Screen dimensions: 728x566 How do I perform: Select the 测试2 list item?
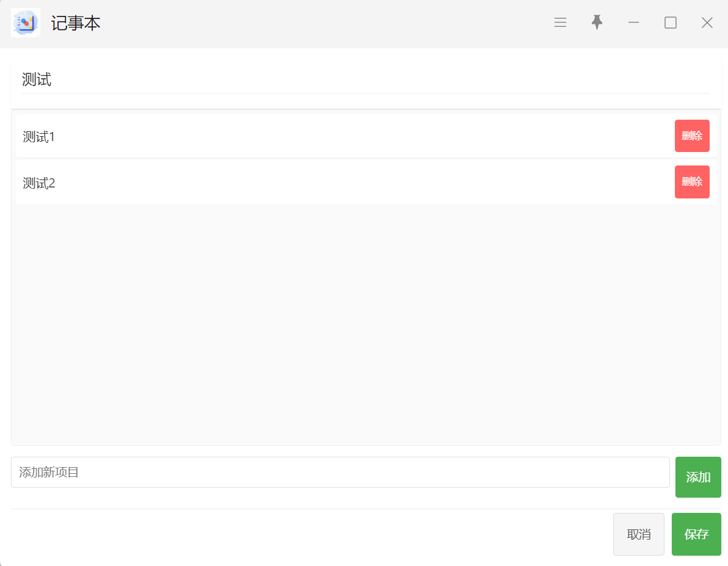click(x=344, y=183)
